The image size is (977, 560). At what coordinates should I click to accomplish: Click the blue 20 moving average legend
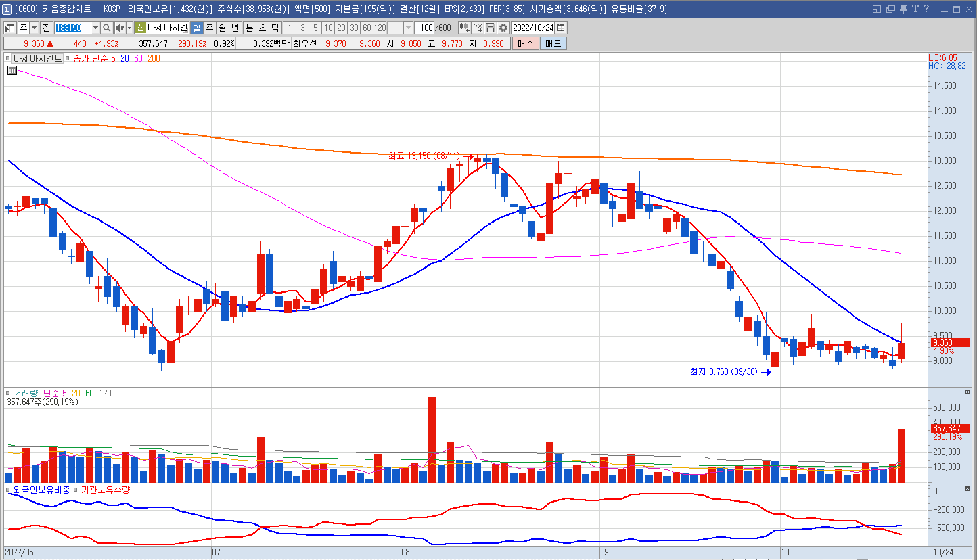pos(124,59)
